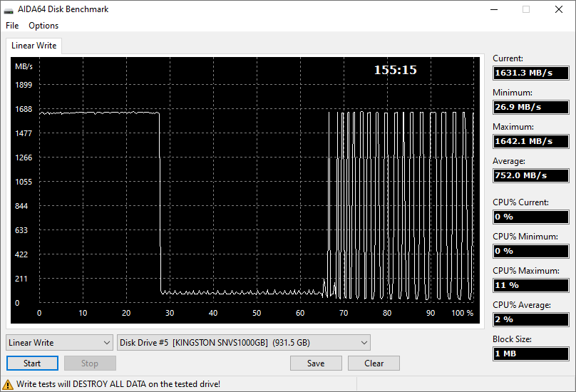Open the Options menu
This screenshot has width=576, height=392.
click(43, 26)
